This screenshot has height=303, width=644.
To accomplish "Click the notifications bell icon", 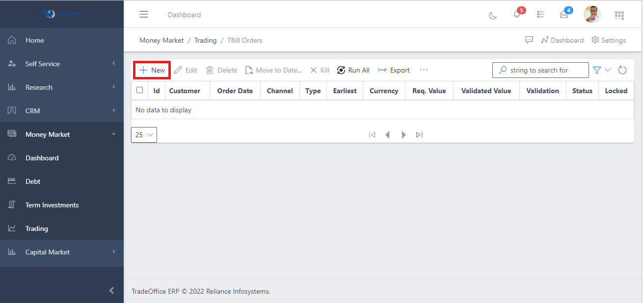I will [x=517, y=15].
